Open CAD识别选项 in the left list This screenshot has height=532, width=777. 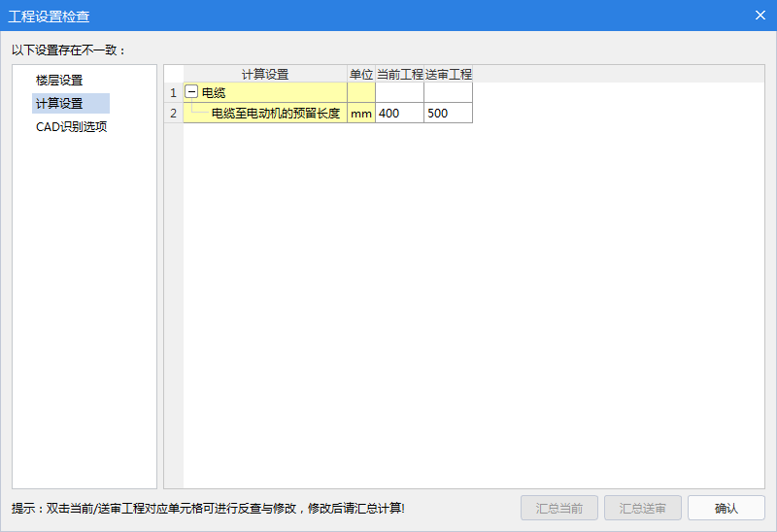(71, 127)
